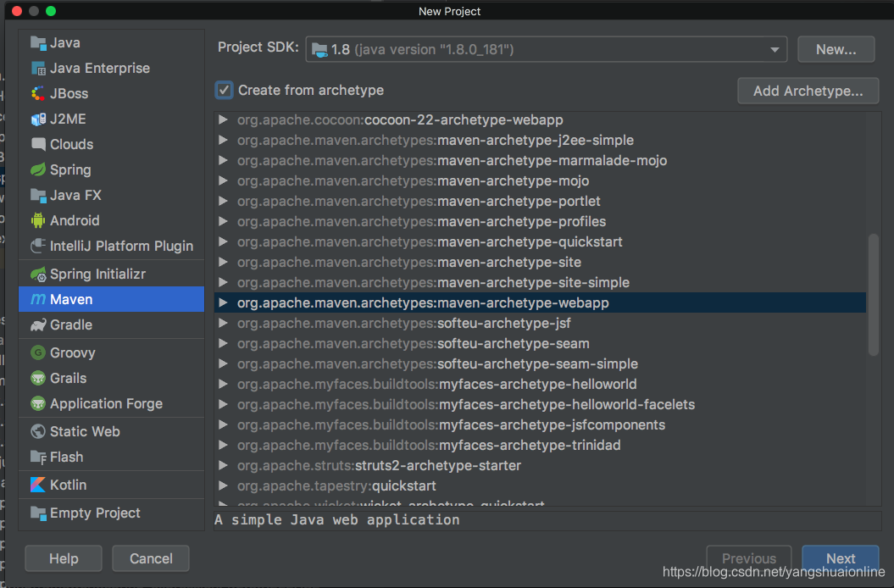The height and width of the screenshot is (588, 894).
Task: Select the softeu-archetype-seam-simple entry text
Action: point(437,363)
